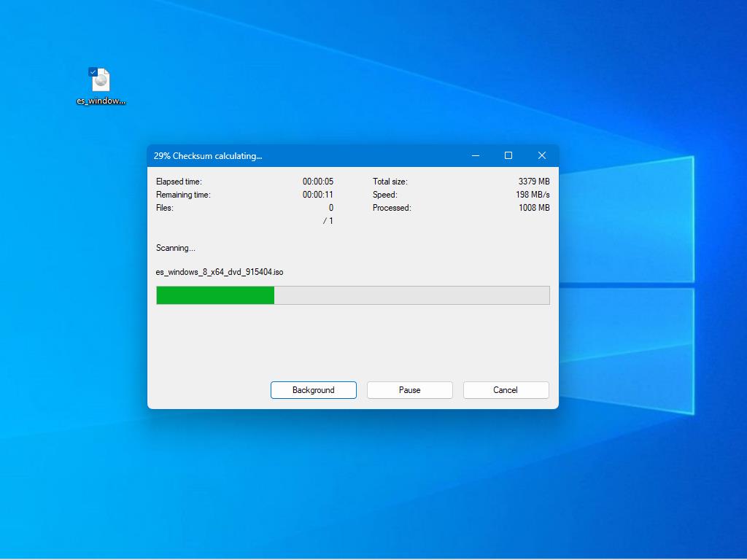Close the Checksum calculating window

point(542,156)
